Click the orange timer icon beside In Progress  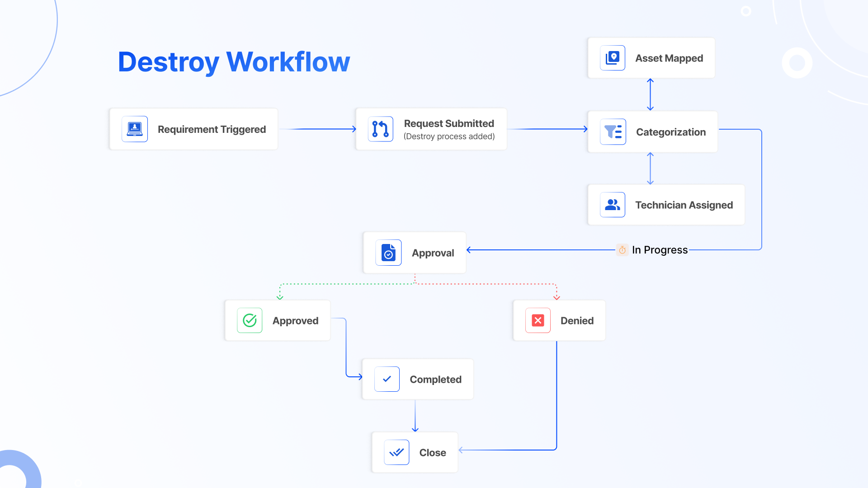tap(622, 250)
